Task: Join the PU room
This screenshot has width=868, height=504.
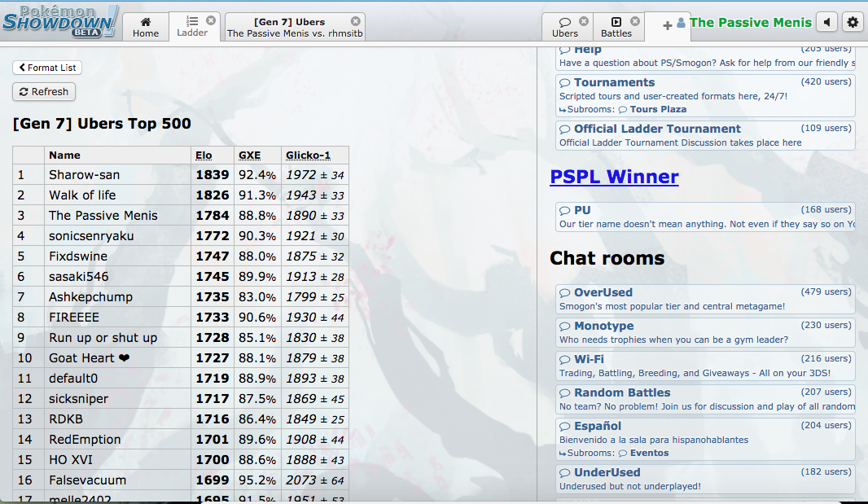Action: point(705,217)
